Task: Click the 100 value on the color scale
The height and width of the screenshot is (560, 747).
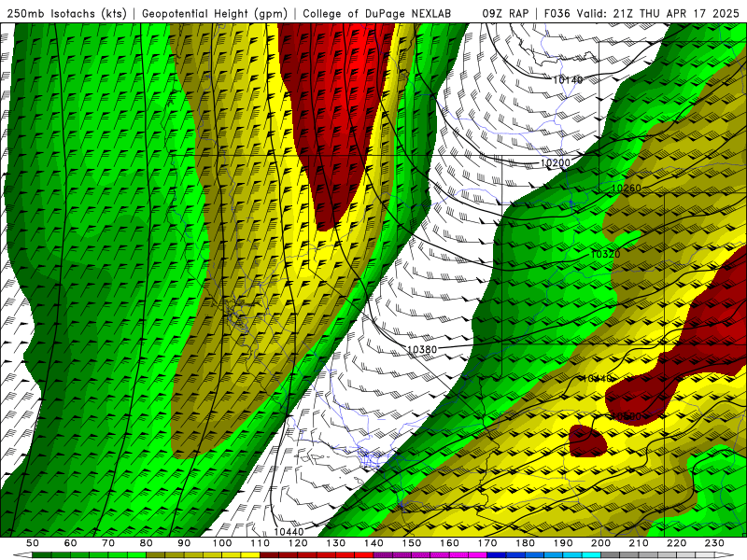Action: click(222, 543)
